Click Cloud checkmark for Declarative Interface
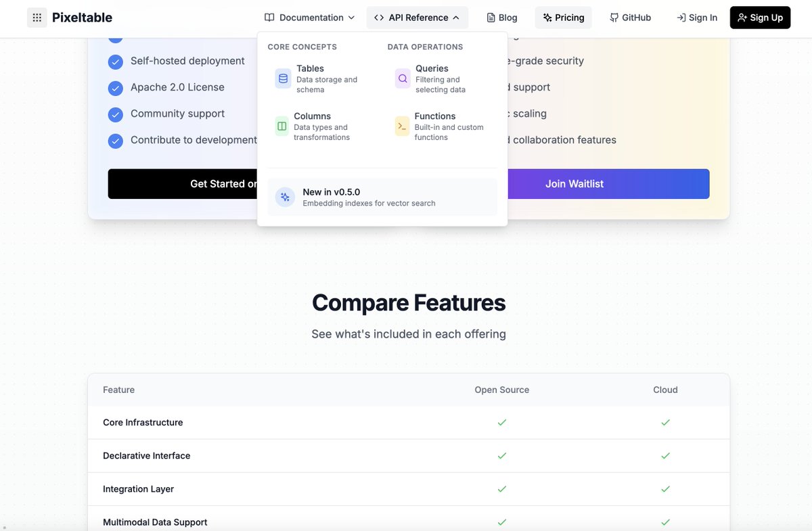Screen dimensions: 812x531 coord(665,455)
